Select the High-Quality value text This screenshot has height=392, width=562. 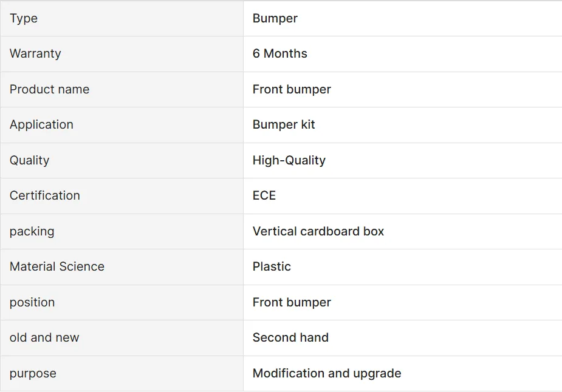[x=289, y=160]
